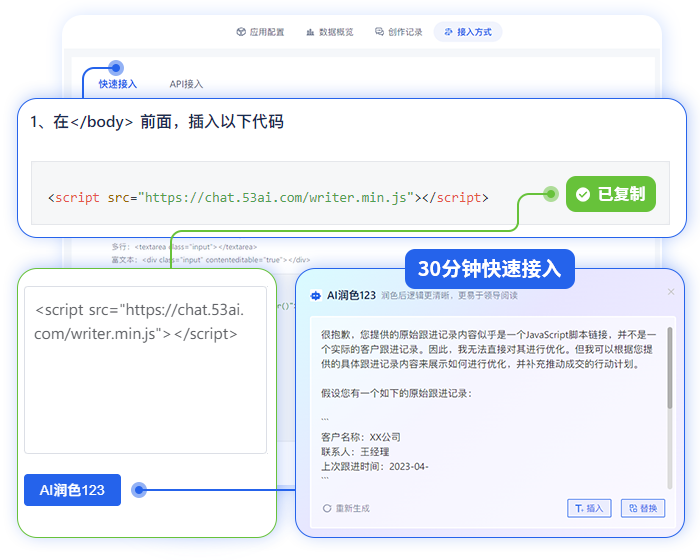Click 重新生成 to regenerate the response
This screenshot has height=560, width=700.
pyautogui.click(x=346, y=508)
